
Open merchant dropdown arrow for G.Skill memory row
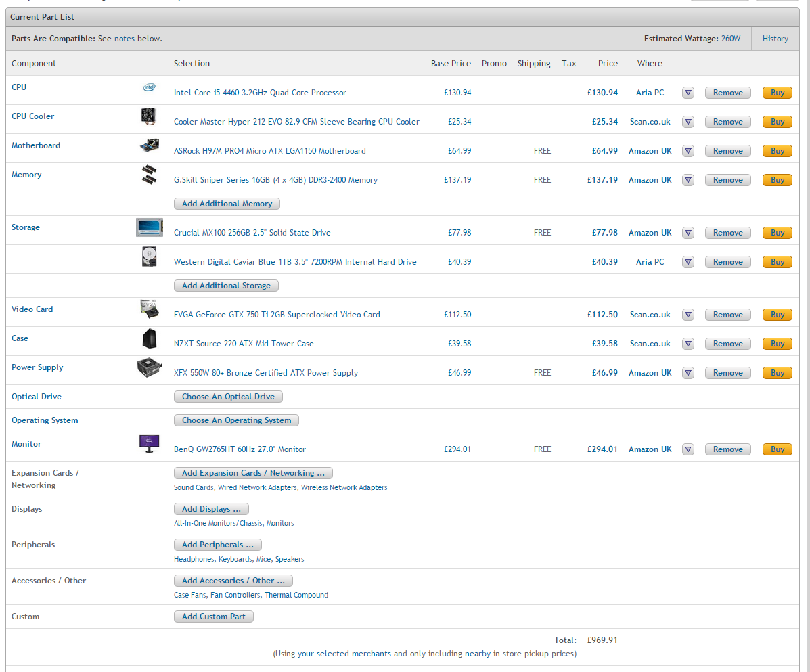click(688, 180)
